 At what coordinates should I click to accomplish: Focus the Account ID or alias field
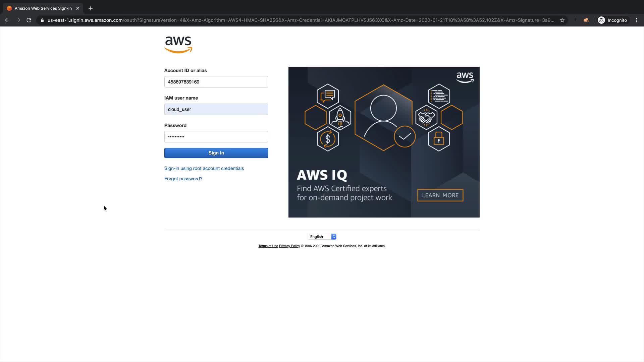point(216,82)
